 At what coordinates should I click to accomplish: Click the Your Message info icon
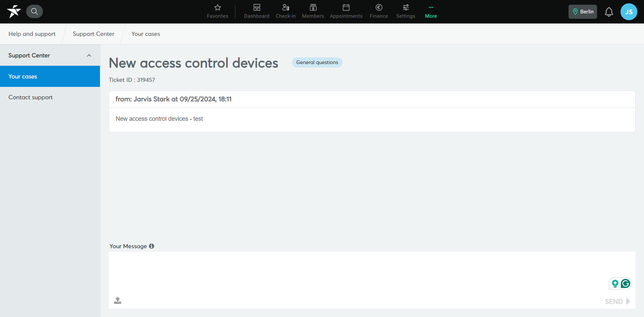click(152, 246)
